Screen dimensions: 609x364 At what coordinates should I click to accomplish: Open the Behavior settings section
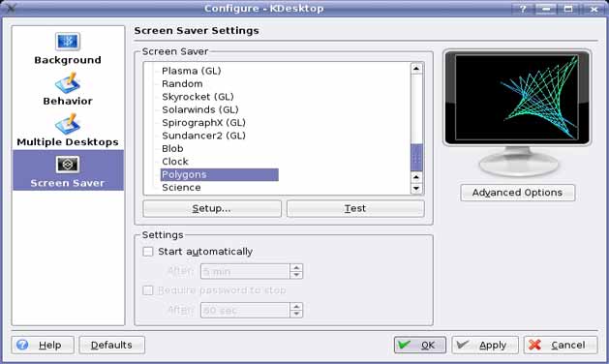click(x=68, y=89)
